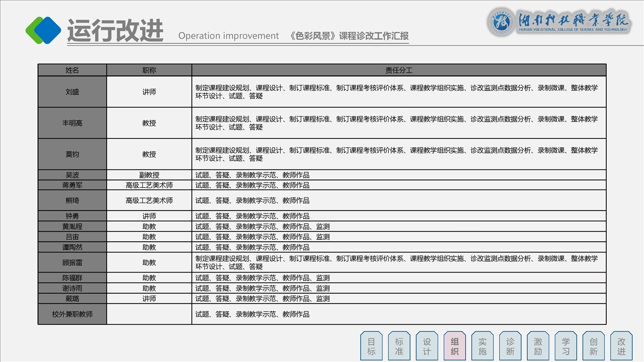Go to the 改进 section

(x=621, y=346)
